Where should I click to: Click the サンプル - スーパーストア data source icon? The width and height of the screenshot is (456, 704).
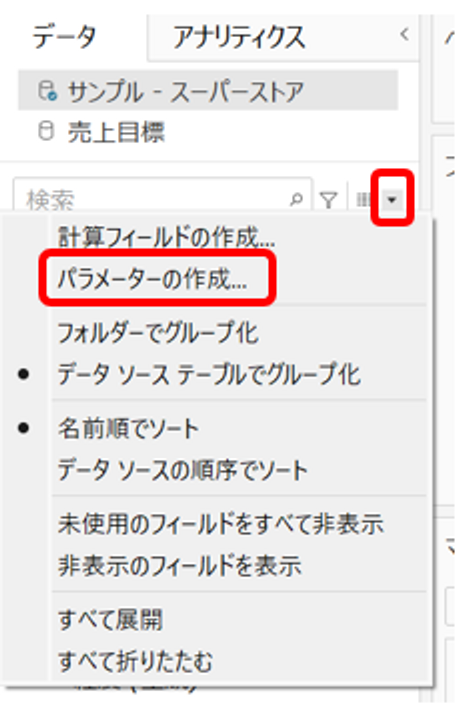(x=47, y=91)
